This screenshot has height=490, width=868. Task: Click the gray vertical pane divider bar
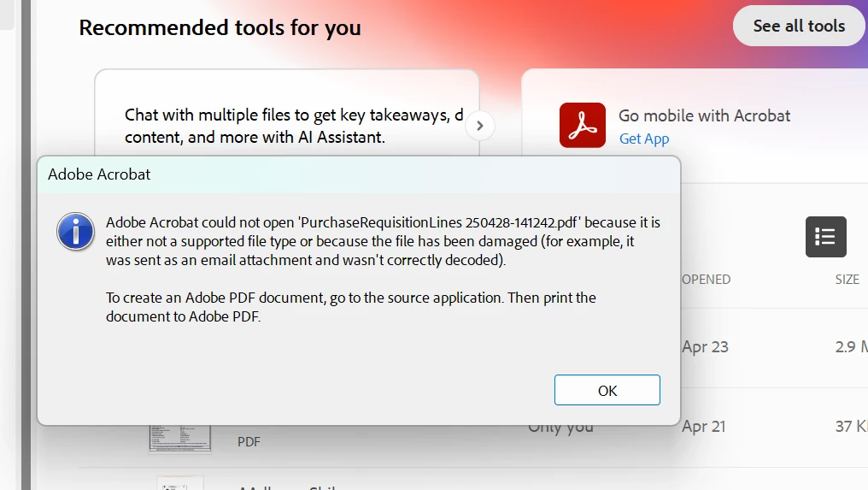tap(26, 245)
